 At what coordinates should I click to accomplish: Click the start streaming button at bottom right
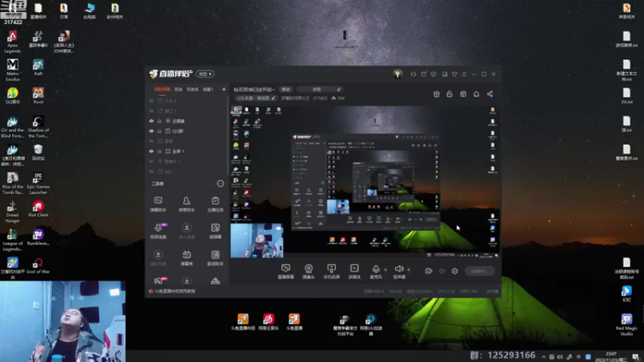480,271
